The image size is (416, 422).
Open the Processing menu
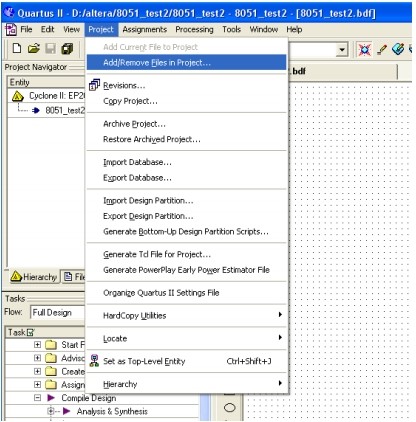coord(194,30)
